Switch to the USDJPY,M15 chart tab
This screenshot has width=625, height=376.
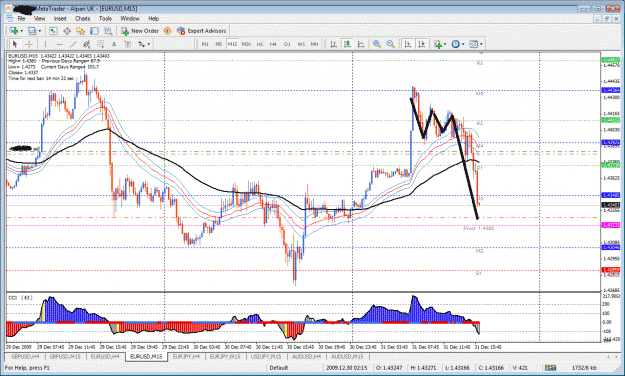[266, 356]
